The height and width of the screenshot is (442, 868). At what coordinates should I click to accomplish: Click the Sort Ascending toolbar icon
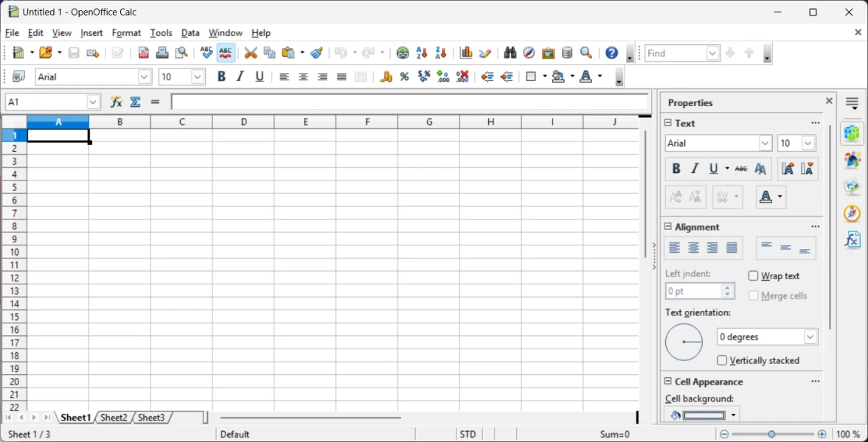422,53
